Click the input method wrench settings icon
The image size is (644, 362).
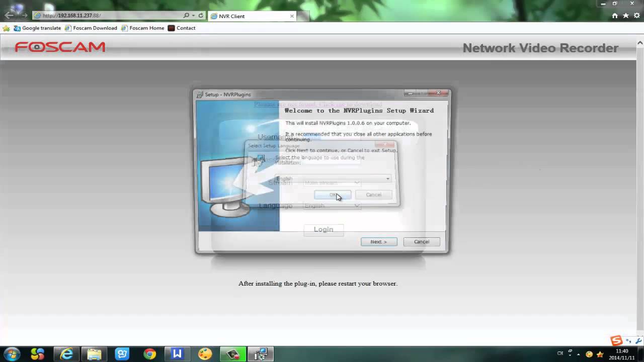639,341
